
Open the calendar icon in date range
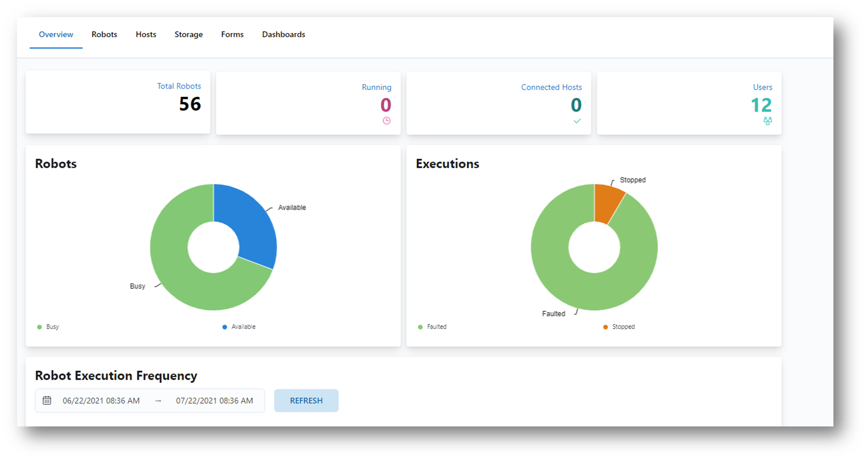tap(47, 400)
